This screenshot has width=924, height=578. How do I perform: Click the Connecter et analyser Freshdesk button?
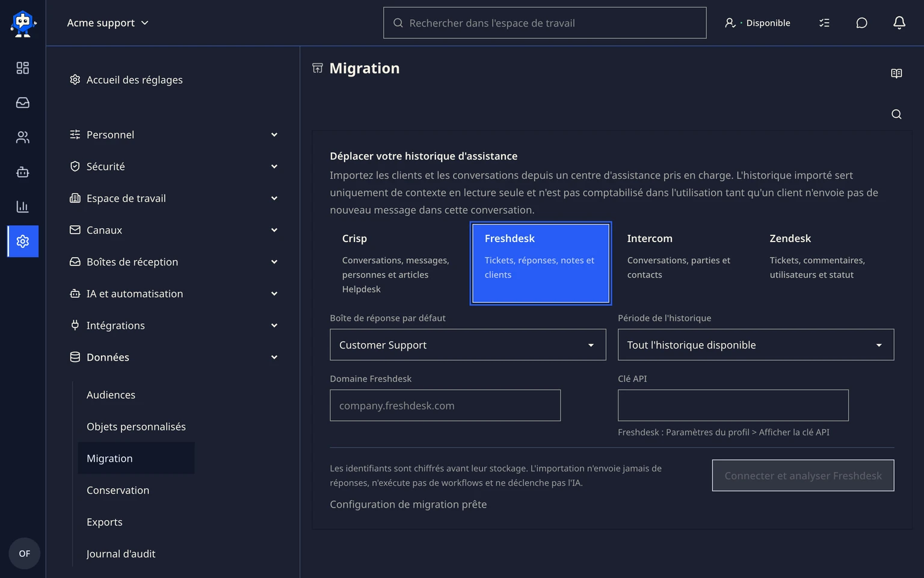(803, 476)
